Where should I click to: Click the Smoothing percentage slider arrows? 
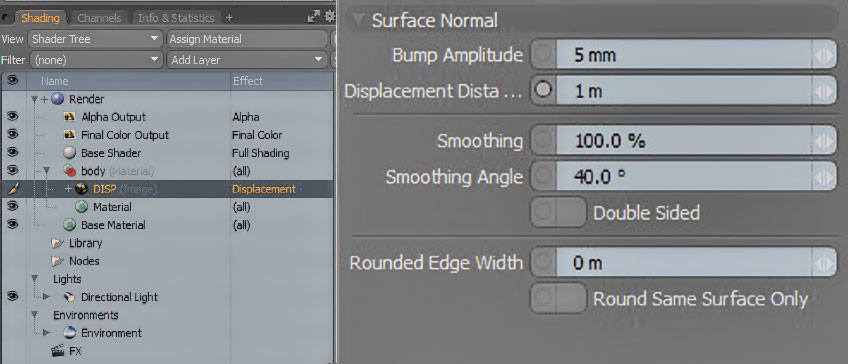pyautogui.click(x=824, y=141)
